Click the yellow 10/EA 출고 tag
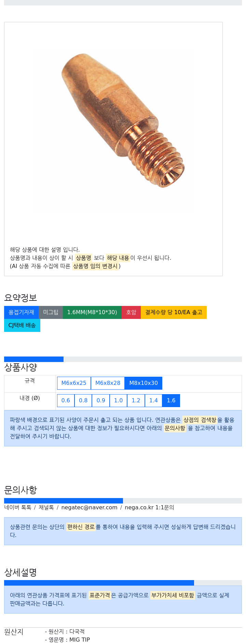Screen dimensions: 246x644 pos(174,312)
